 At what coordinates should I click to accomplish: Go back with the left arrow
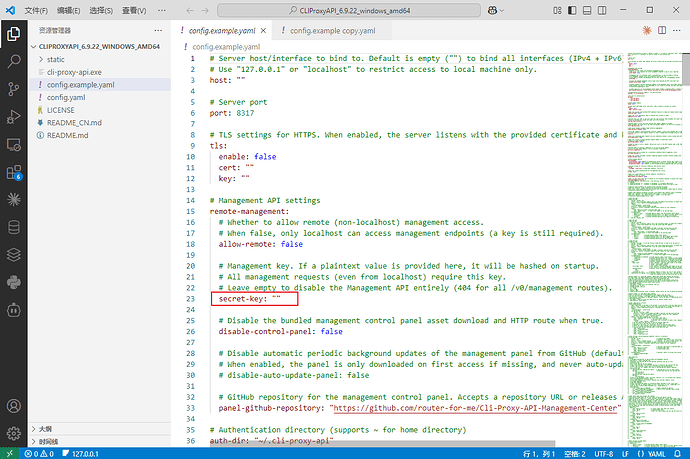pyautogui.click(x=190, y=11)
